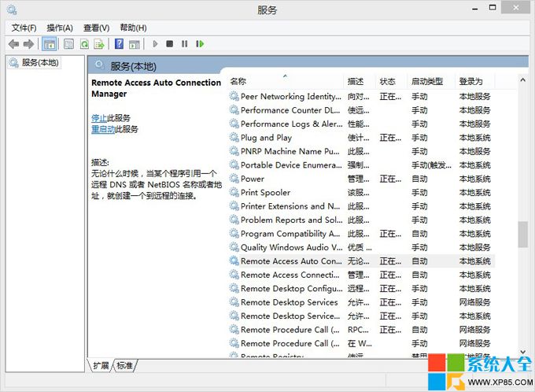The width and height of the screenshot is (535, 392).
Task: Open the 查看(V) menu
Action: [96, 28]
